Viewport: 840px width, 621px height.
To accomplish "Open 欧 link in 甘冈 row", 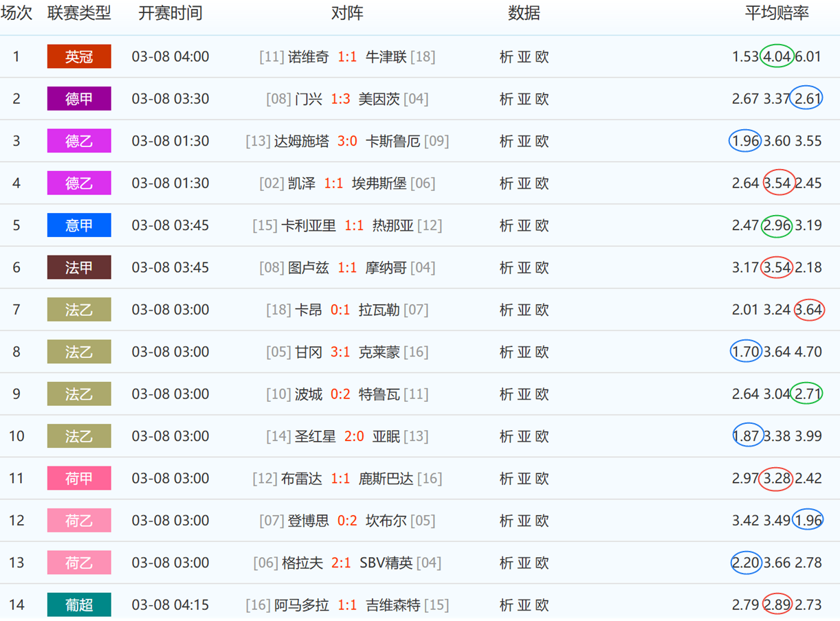I will click(542, 352).
